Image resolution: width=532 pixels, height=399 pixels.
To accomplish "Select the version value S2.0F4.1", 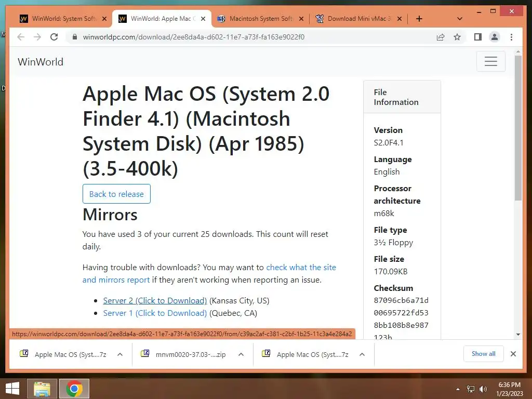I will coord(389,142).
